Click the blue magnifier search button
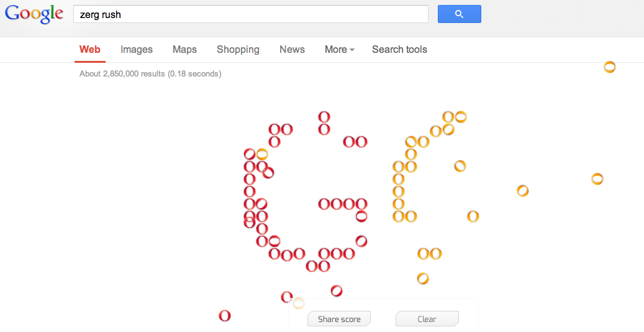 [459, 14]
